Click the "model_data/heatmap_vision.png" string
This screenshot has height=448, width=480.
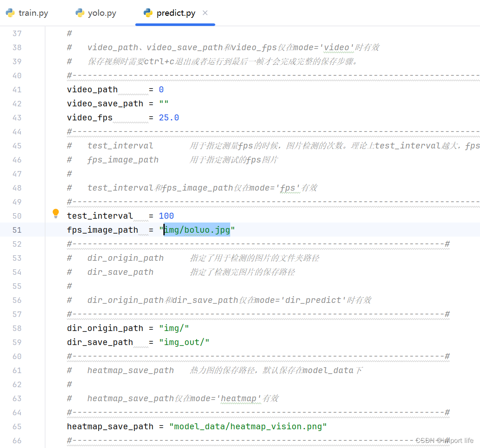248,427
